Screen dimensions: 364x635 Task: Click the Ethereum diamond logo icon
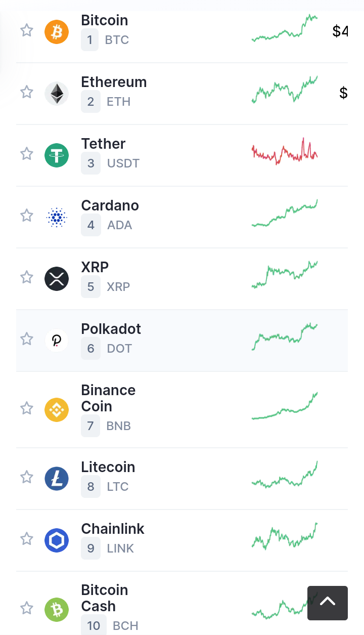click(x=57, y=94)
